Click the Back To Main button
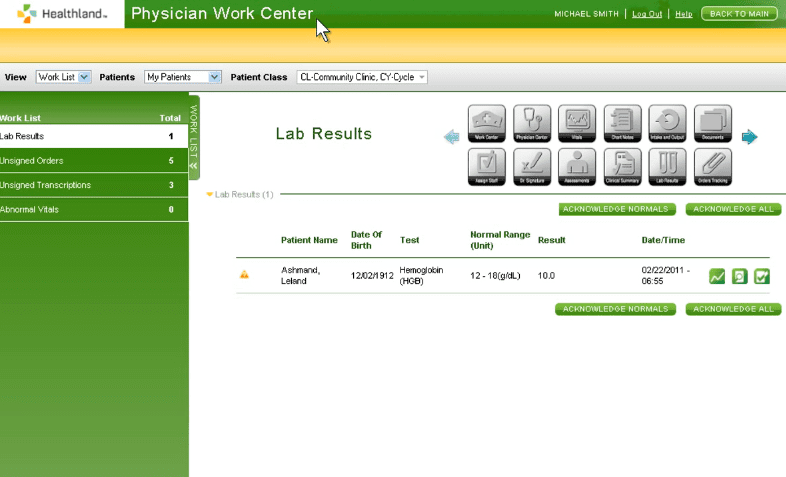Screen dimensions: 786x477 [x=739, y=14]
